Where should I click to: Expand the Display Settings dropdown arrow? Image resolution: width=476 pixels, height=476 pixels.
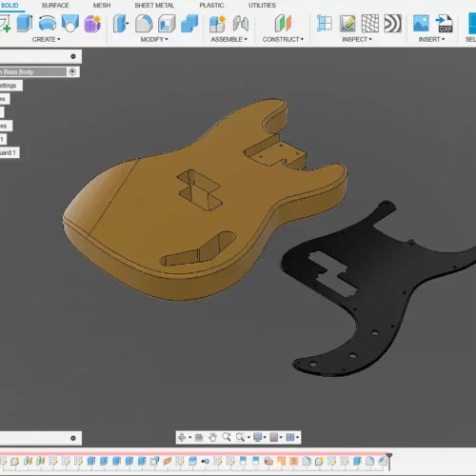tap(265, 437)
